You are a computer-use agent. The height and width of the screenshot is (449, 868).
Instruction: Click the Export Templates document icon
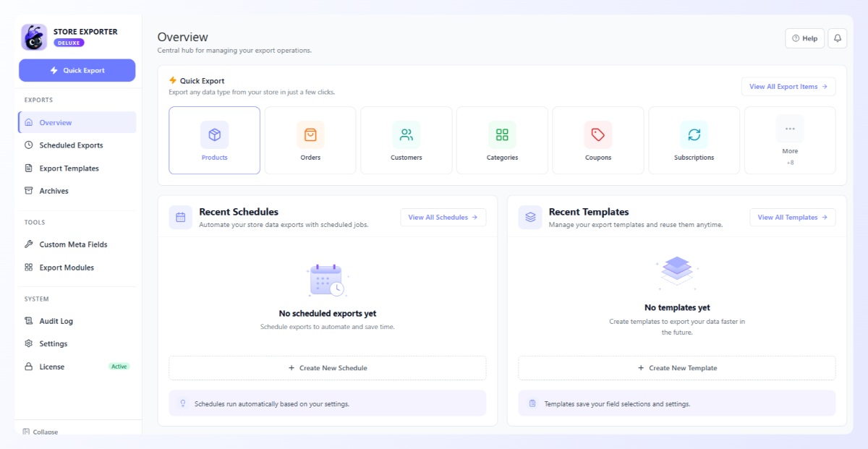point(29,168)
